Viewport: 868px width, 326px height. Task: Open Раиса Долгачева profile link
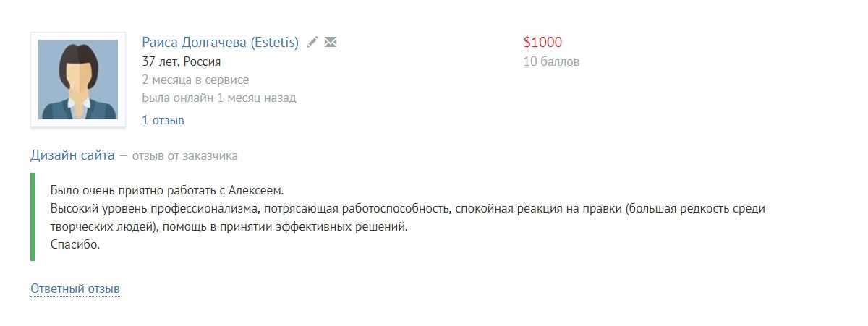pos(194,43)
